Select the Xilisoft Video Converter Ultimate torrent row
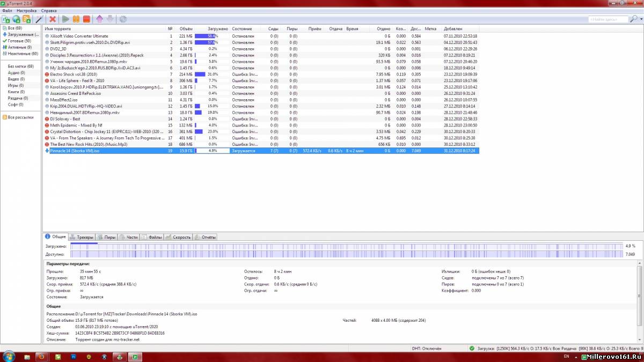 261,36
